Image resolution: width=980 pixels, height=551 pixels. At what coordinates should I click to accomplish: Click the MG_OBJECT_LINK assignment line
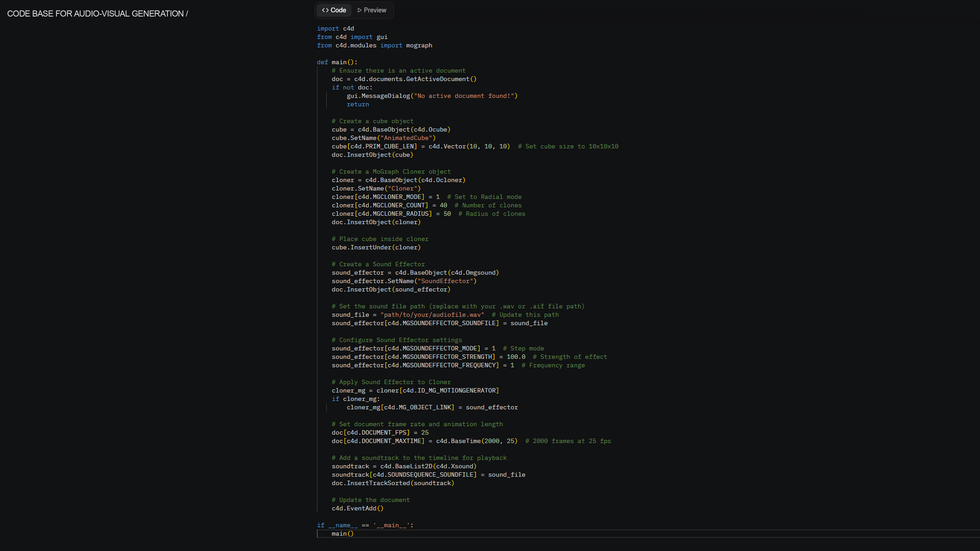click(x=432, y=408)
